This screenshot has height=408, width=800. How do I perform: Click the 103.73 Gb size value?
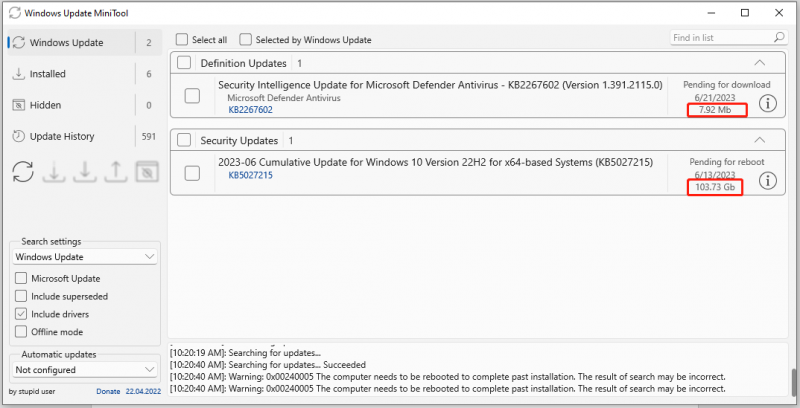(715, 187)
